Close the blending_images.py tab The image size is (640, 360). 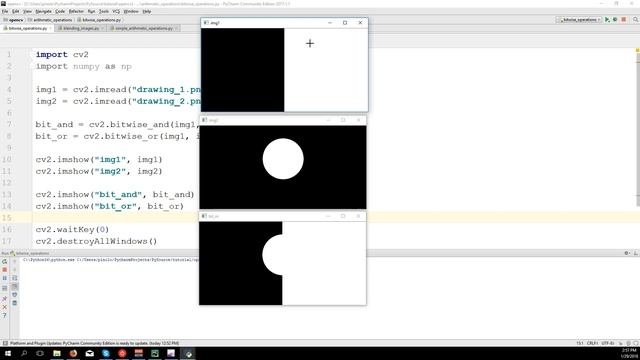click(x=102, y=28)
